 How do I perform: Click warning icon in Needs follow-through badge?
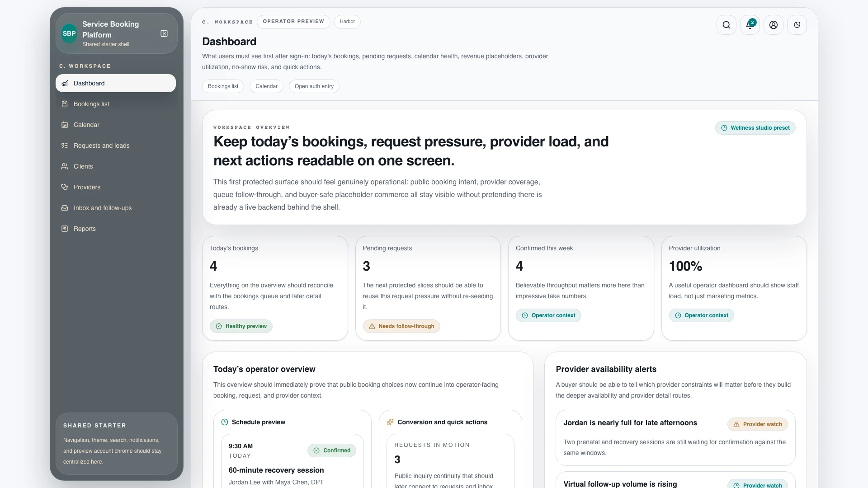tap(372, 326)
